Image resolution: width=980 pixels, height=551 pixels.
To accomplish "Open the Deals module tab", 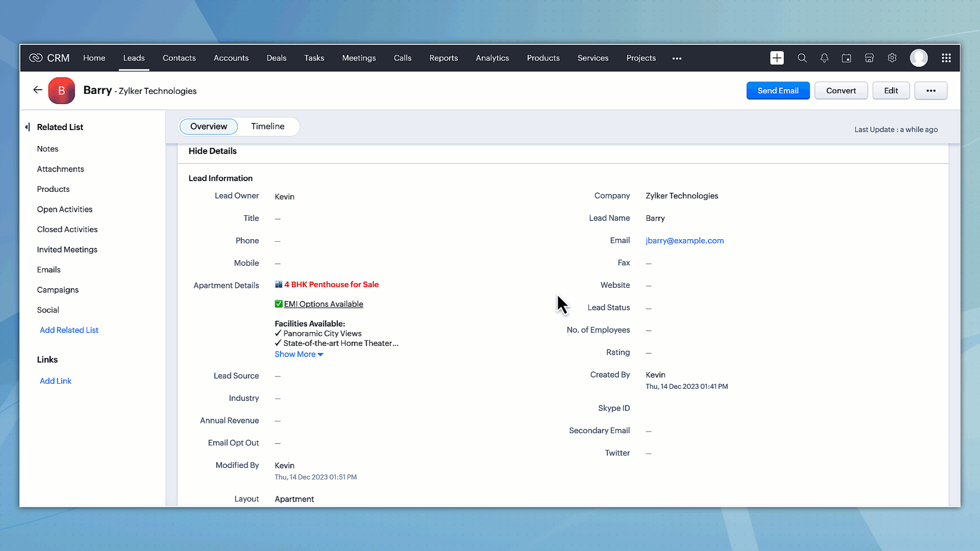I will pyautogui.click(x=276, y=58).
